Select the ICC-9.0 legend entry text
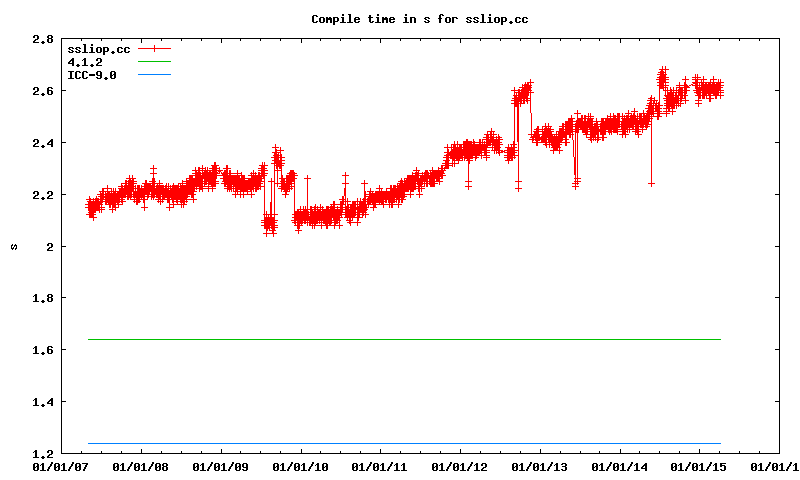Screen dimensions: 800x480 [91, 75]
